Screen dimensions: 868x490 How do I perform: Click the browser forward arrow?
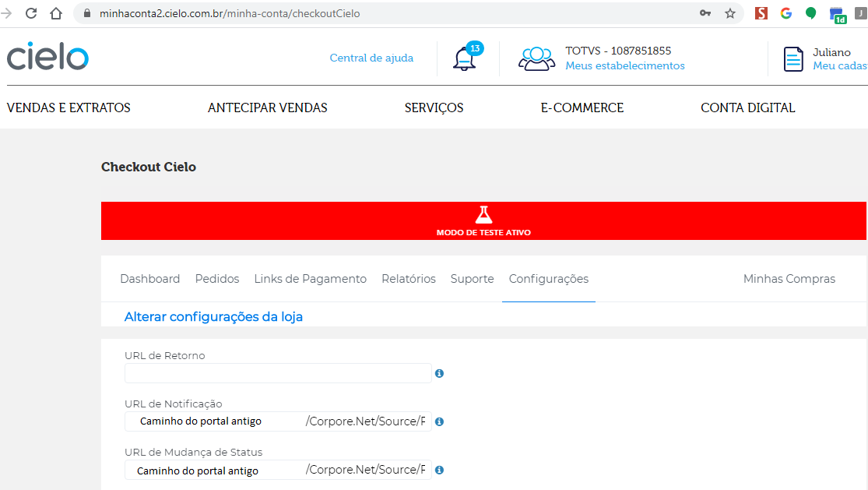(6, 13)
